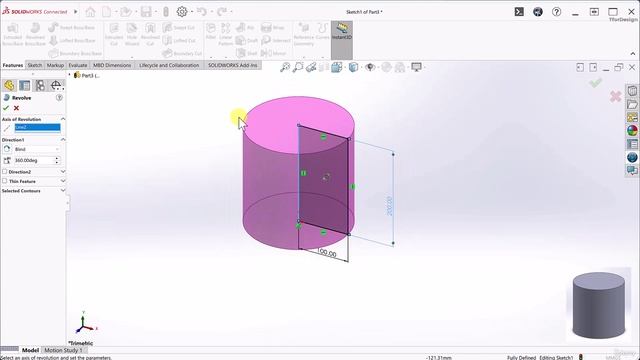Viewport: 640px width, 360px height.
Task: Accept Revolve with the green checkmark
Action: click(x=6, y=108)
